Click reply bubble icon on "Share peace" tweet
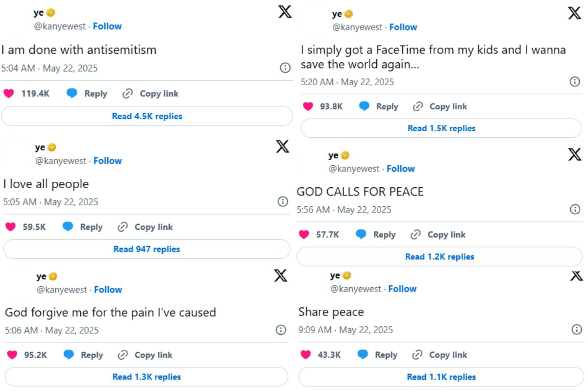588x392 pixels. coord(363,355)
